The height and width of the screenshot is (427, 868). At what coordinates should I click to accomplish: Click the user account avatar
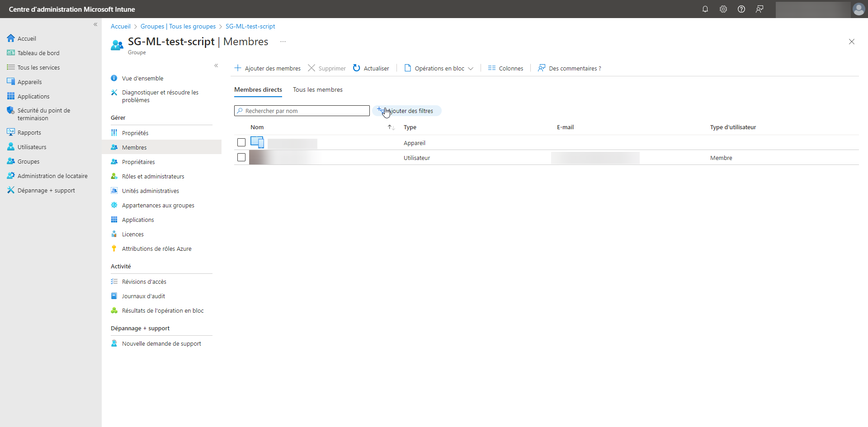click(x=858, y=9)
